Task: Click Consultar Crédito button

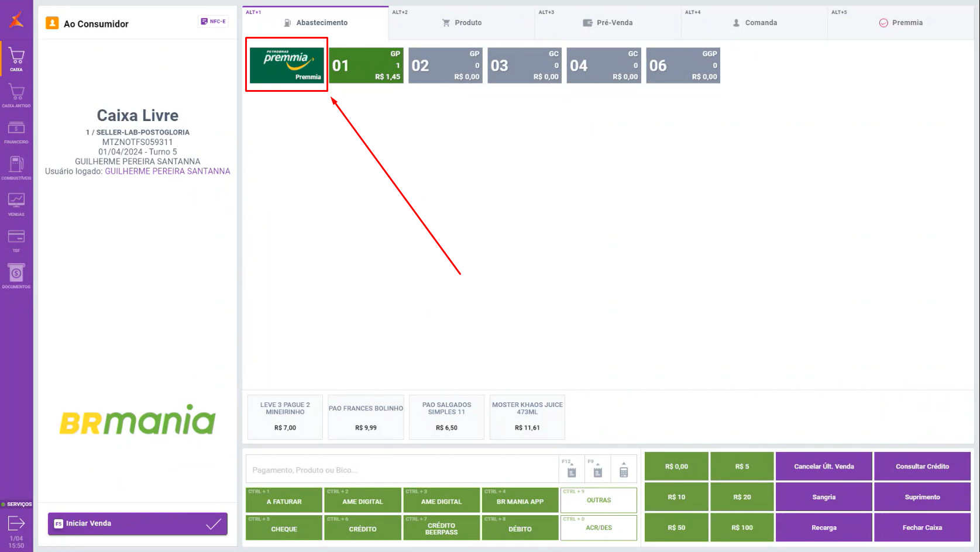Action: (x=922, y=466)
